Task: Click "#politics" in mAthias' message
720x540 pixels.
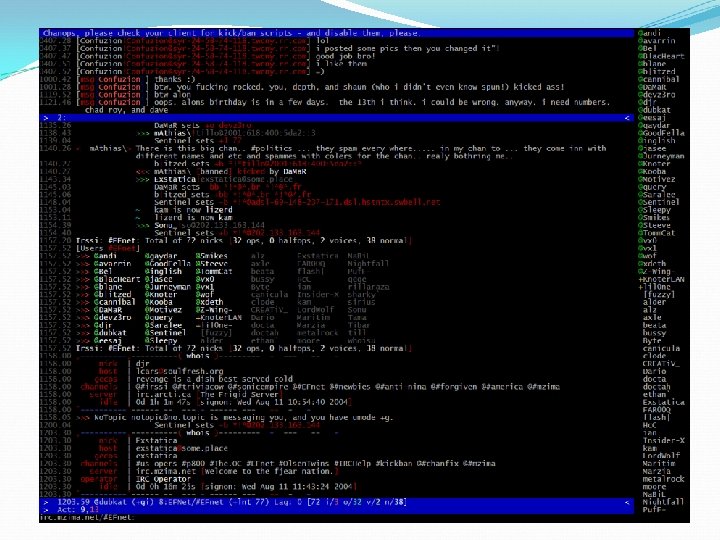Action: coord(271,149)
